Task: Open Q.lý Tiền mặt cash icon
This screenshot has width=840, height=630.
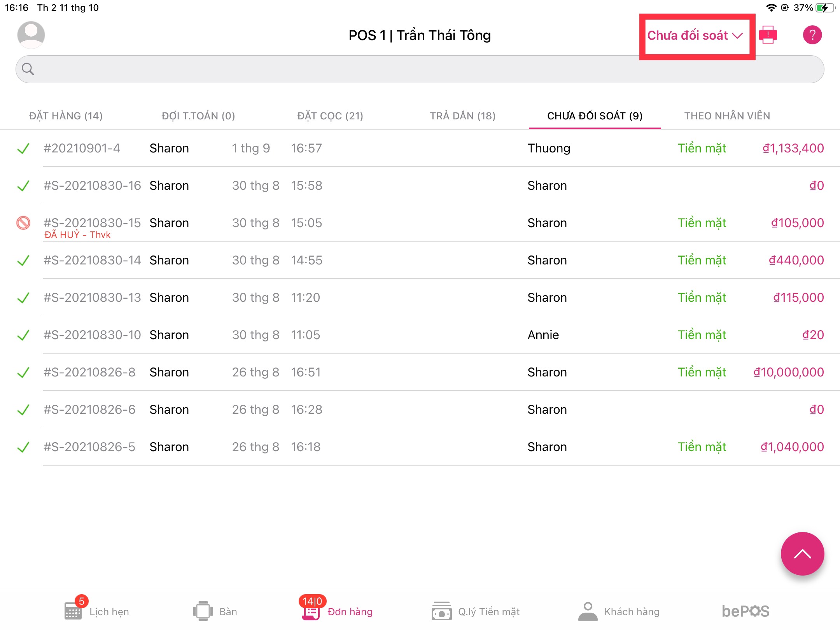Action: [441, 611]
